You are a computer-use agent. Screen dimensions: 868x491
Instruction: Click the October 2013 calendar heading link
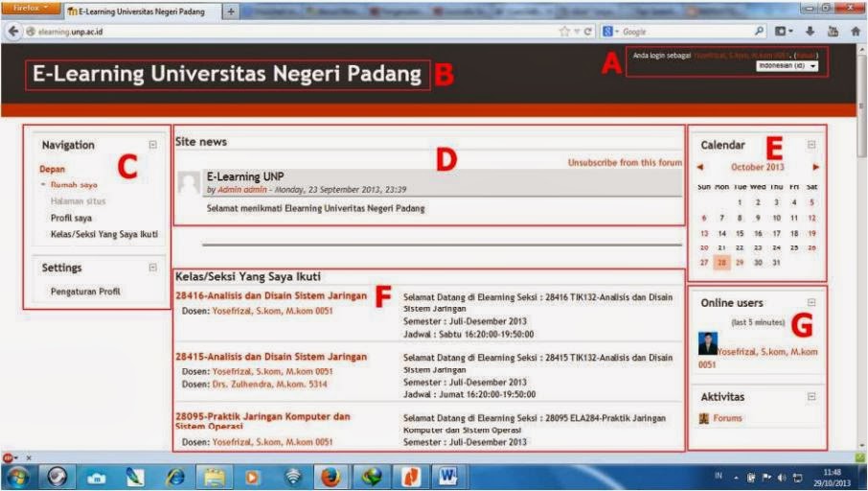[757, 167]
